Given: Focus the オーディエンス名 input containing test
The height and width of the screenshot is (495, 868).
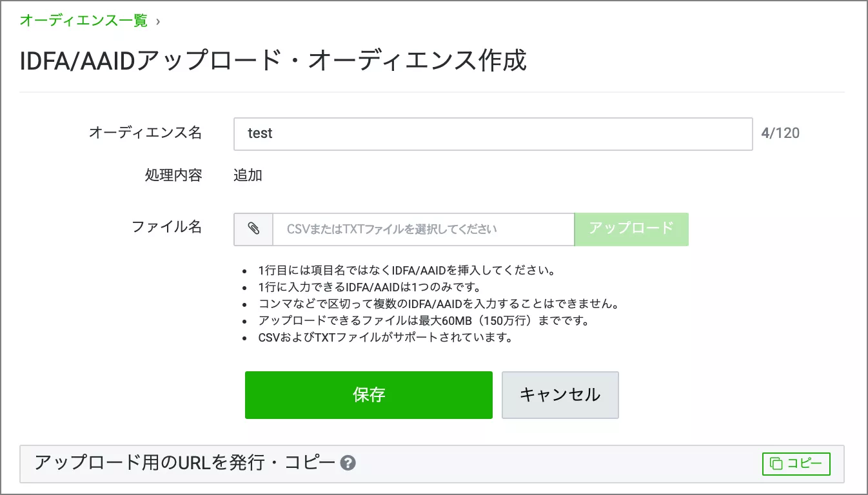Looking at the screenshot, I should [493, 134].
